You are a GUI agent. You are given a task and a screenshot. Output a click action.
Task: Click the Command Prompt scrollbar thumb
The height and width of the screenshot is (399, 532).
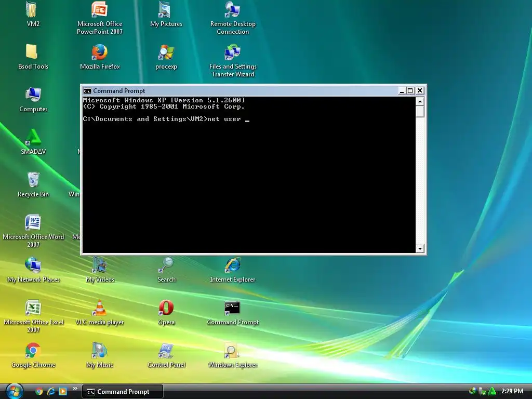pyautogui.click(x=420, y=111)
